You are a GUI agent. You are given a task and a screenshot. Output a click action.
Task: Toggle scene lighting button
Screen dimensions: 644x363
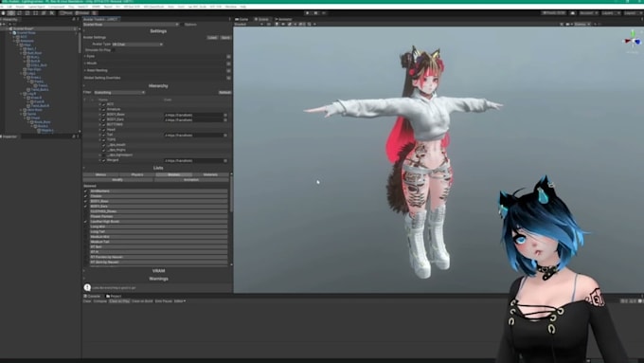tap(277, 25)
